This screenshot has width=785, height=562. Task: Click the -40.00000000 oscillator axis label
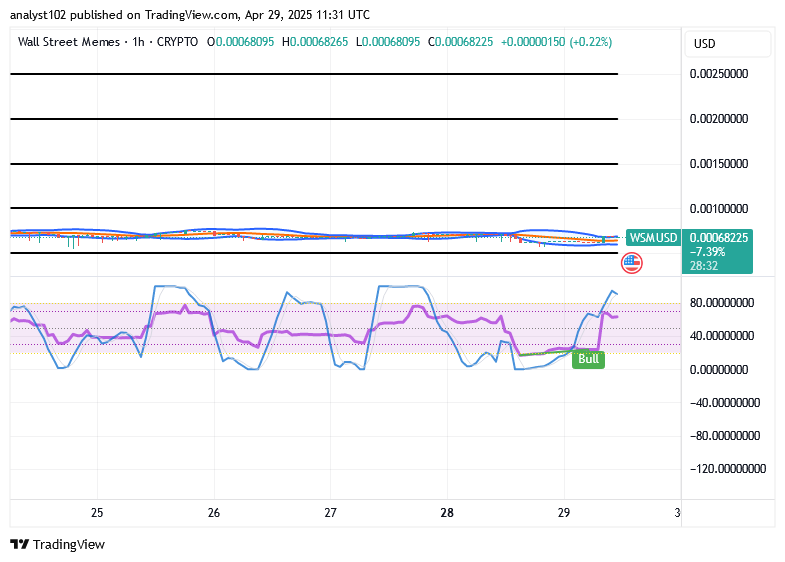tap(725, 403)
